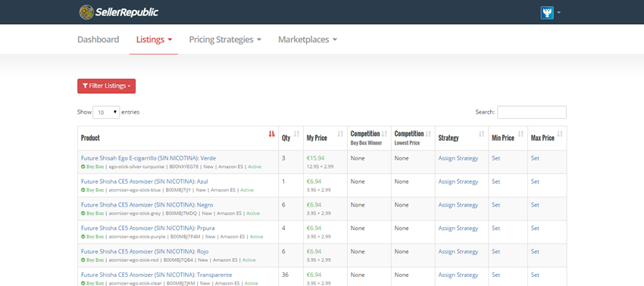The width and height of the screenshot is (644, 286).
Task: Set Max Price for the Verde listing
Action: click(535, 158)
